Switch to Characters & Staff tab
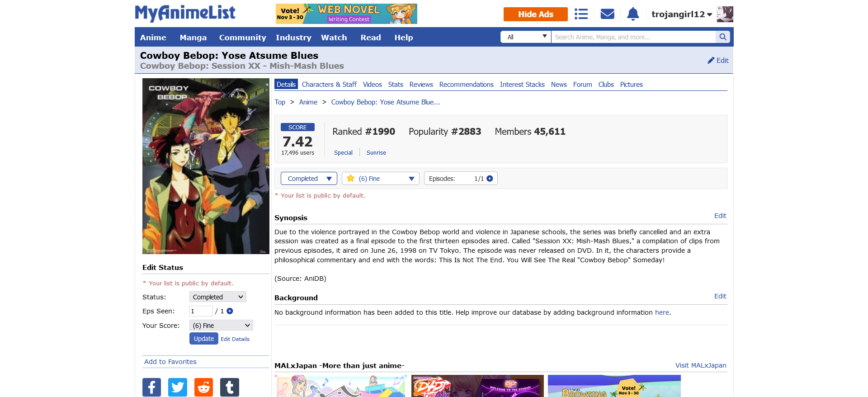The width and height of the screenshot is (868, 397). [329, 85]
